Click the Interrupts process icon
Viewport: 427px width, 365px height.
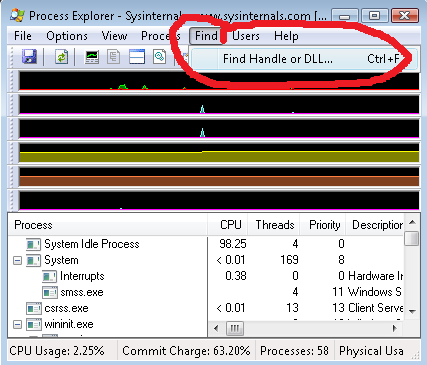coord(50,276)
